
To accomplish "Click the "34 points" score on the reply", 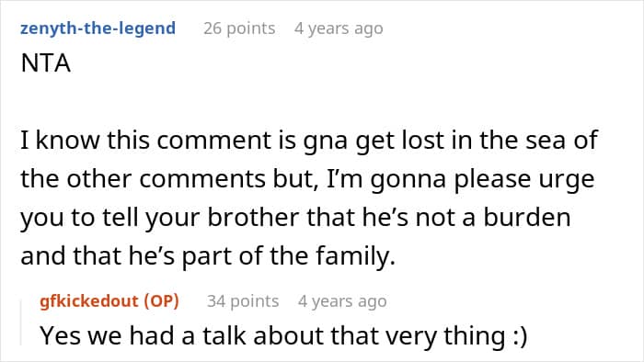I will (243, 301).
